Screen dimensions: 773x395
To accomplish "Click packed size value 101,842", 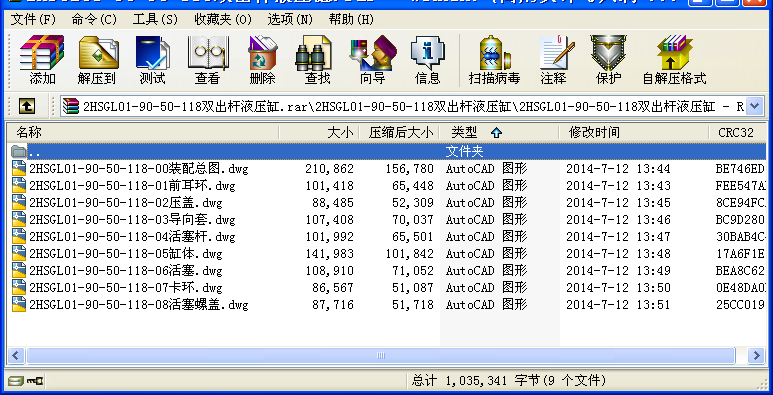I will pyautogui.click(x=409, y=253).
